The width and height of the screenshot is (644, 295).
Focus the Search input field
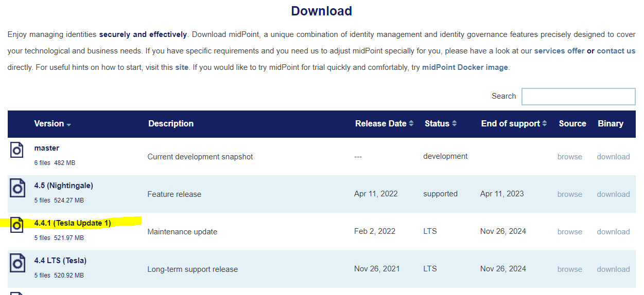click(x=579, y=97)
